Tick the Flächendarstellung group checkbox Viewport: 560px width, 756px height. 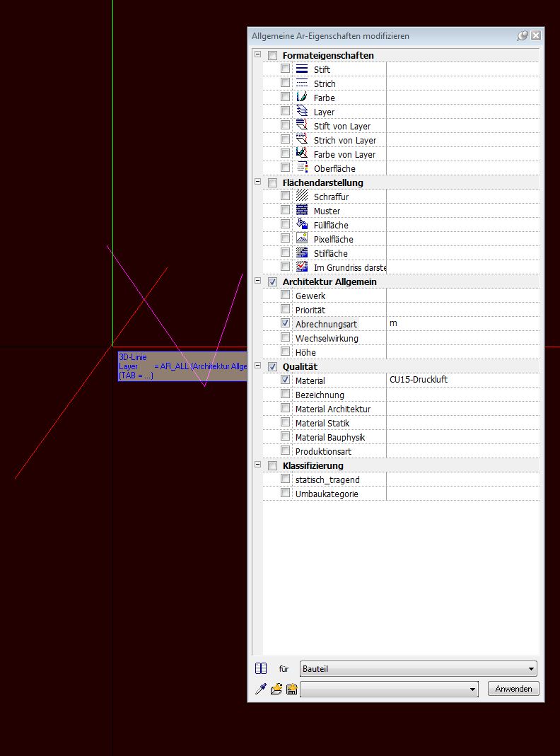tap(273, 182)
